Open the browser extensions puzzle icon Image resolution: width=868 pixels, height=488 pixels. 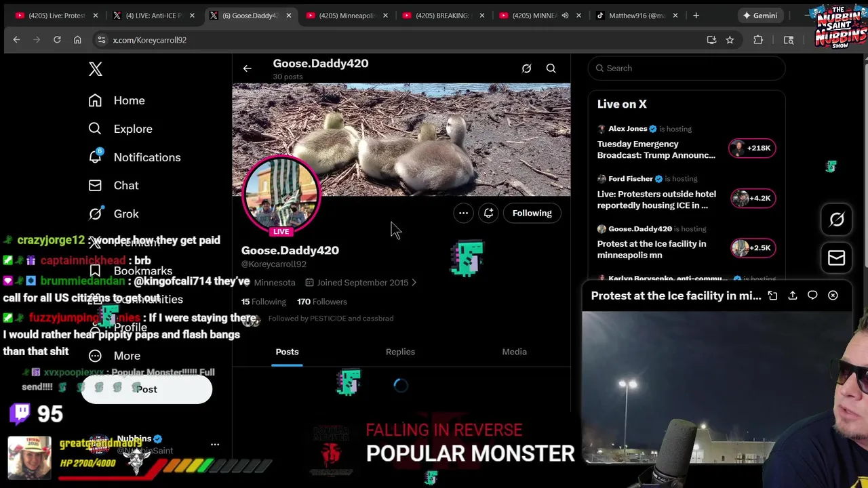tap(758, 40)
